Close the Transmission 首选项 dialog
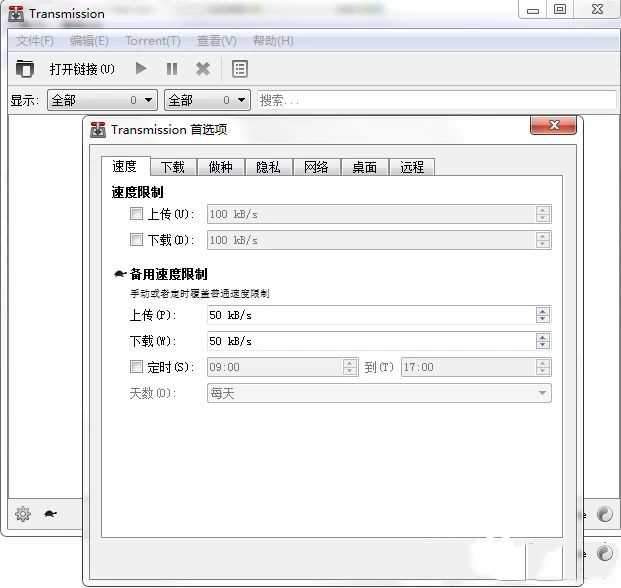The height and width of the screenshot is (588, 621). (x=552, y=128)
